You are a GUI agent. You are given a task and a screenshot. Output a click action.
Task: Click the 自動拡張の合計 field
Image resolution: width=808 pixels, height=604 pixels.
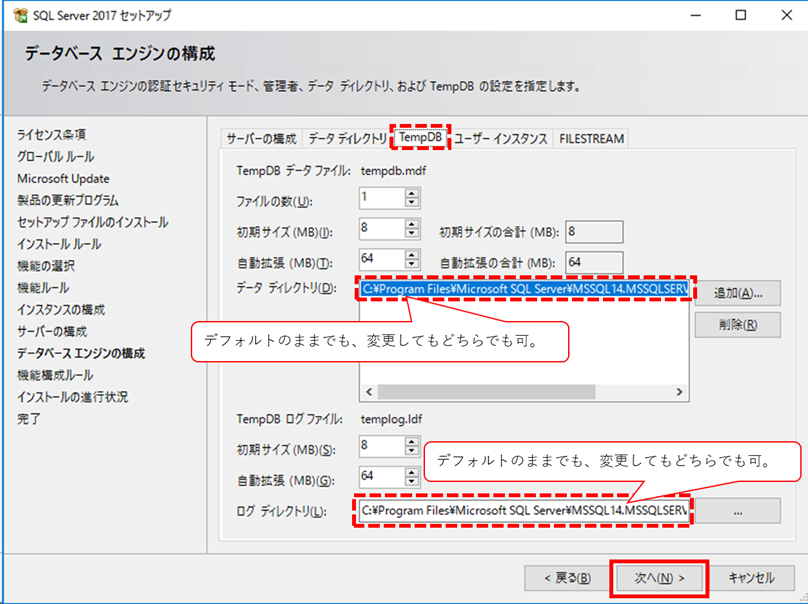tap(594, 262)
